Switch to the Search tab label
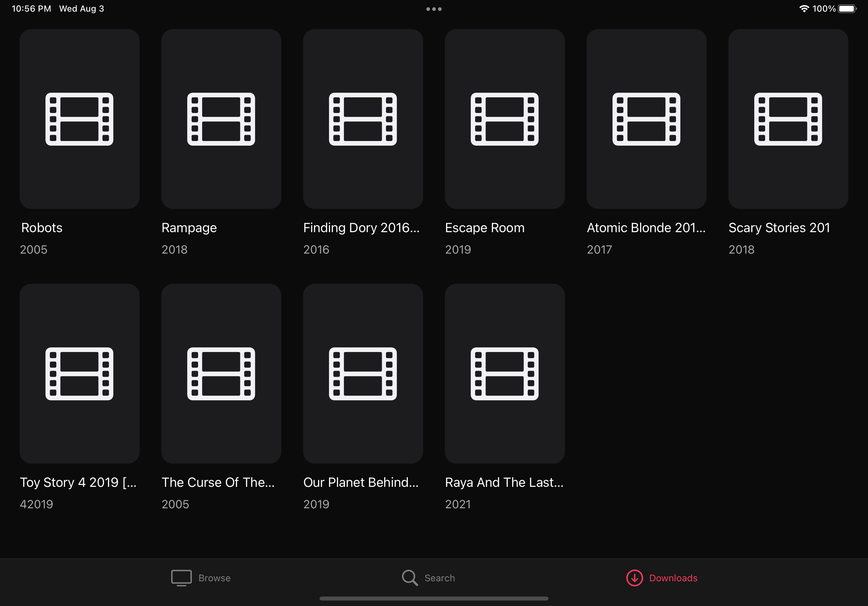868x606 pixels. coord(440,578)
